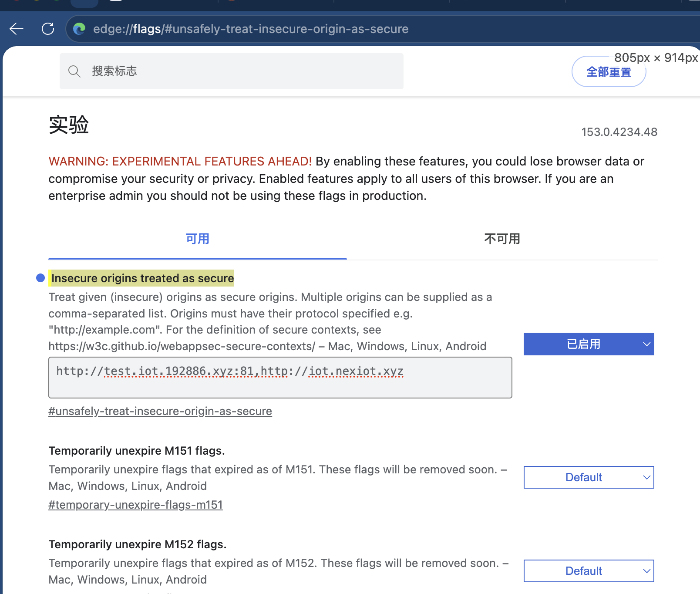Click the 'Temporarily unexpire M152 flags.' heading
This screenshot has height=594, width=700.
coord(138,544)
